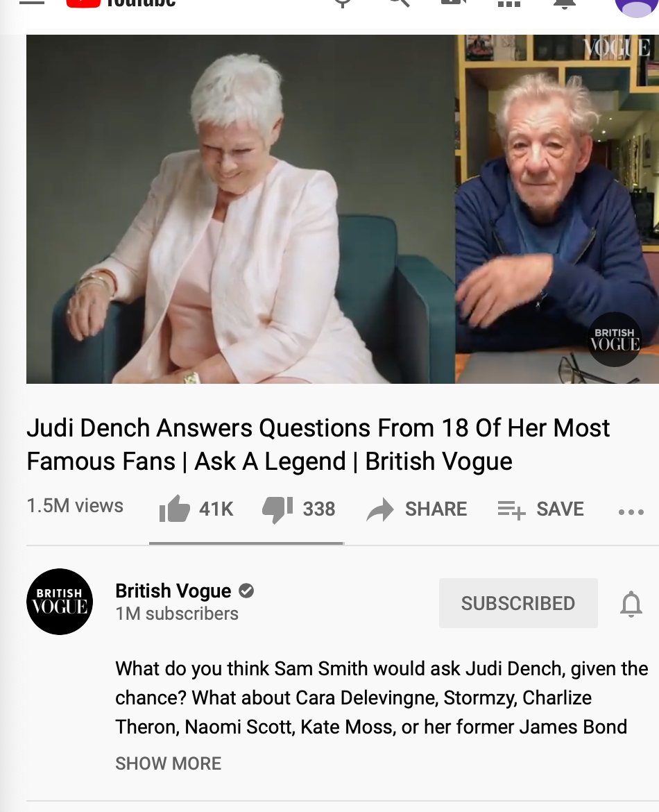Open the British Vogue channel name link
The height and width of the screenshot is (812, 659).
[x=173, y=591]
